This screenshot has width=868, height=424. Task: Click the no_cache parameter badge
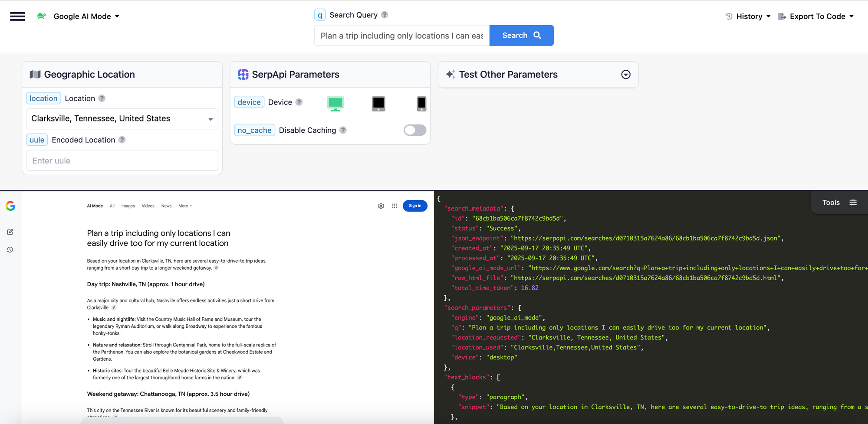254,130
